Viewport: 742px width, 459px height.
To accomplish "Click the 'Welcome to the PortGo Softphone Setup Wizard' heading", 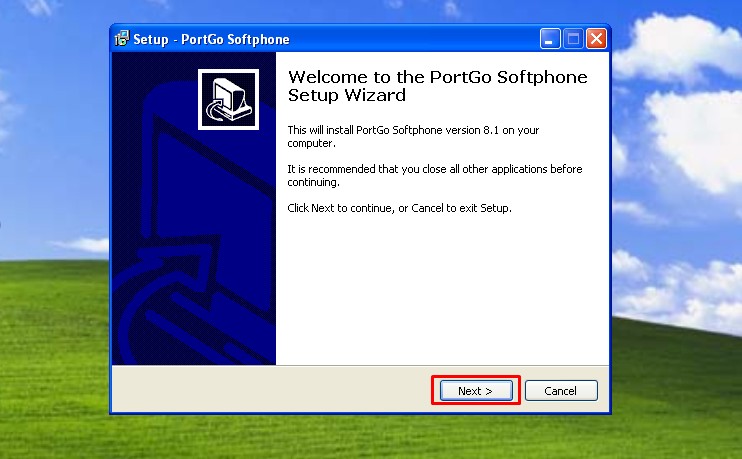I will click(x=438, y=86).
